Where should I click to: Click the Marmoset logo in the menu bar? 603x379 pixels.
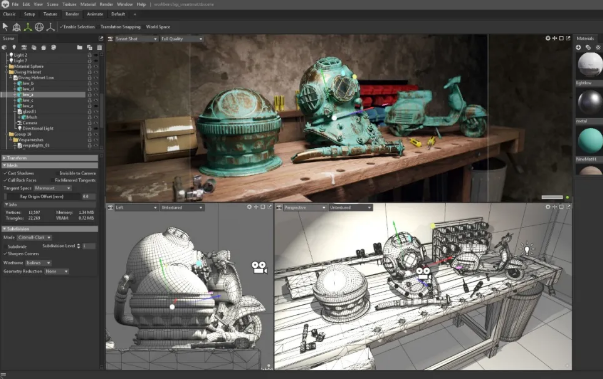[x=5, y=4]
